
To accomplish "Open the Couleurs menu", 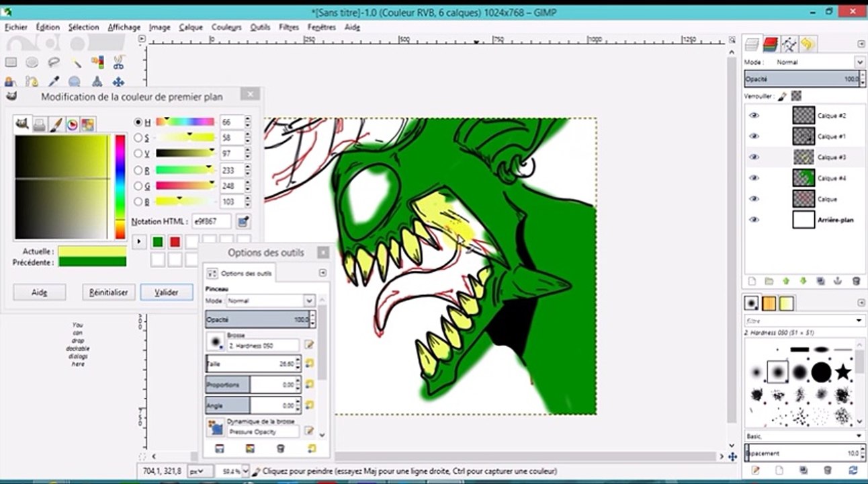I will coord(226,28).
